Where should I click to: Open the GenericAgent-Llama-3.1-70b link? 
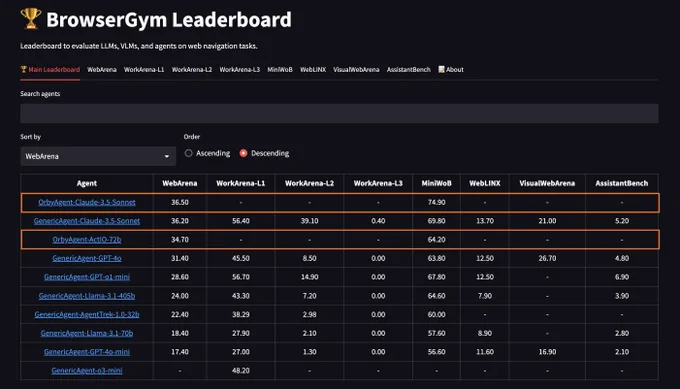87,333
